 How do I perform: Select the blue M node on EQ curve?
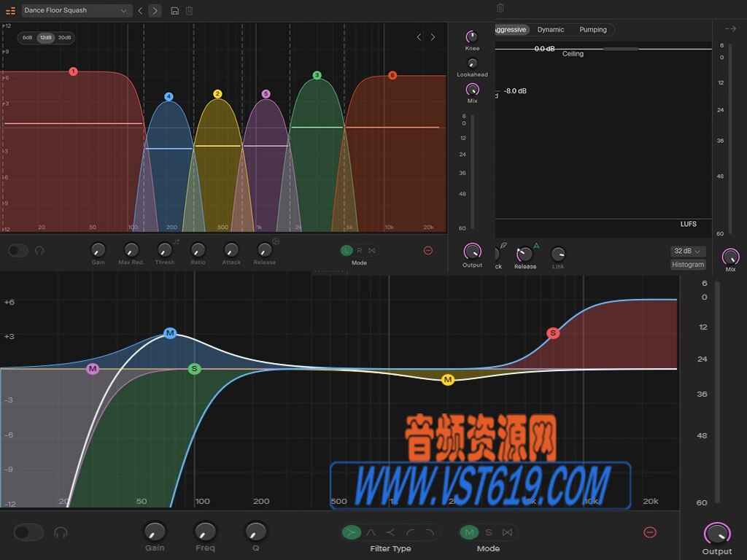pos(169,332)
